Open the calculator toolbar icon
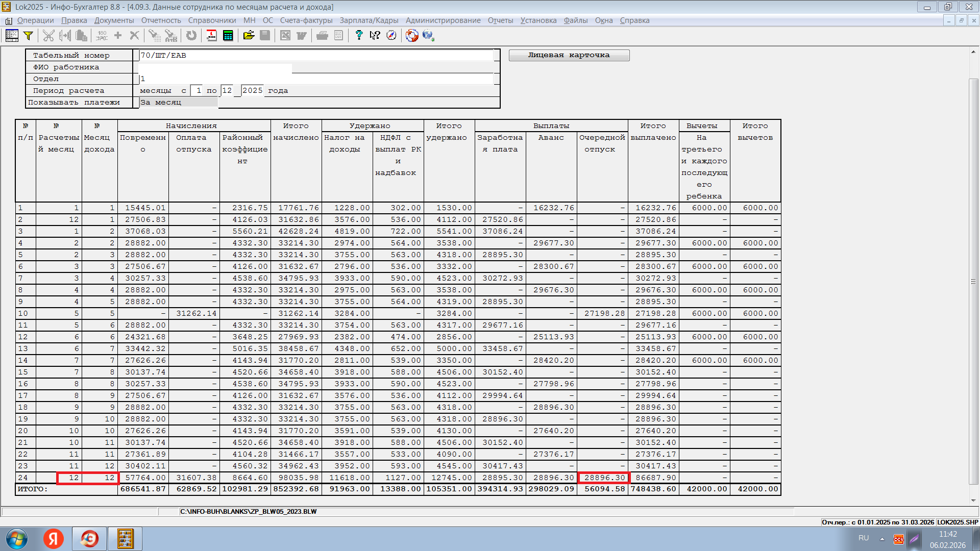 (x=228, y=35)
